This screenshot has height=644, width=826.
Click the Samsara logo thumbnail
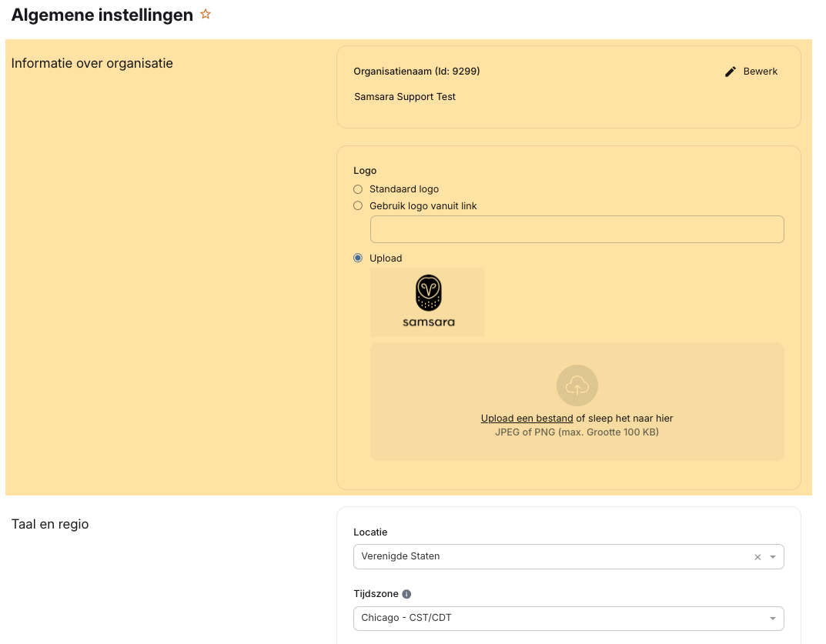pyautogui.click(x=426, y=302)
